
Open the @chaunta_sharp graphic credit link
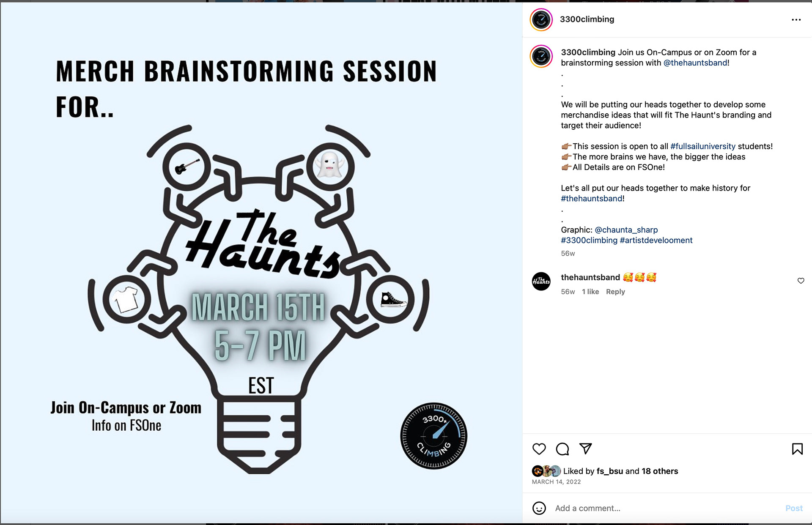point(626,230)
